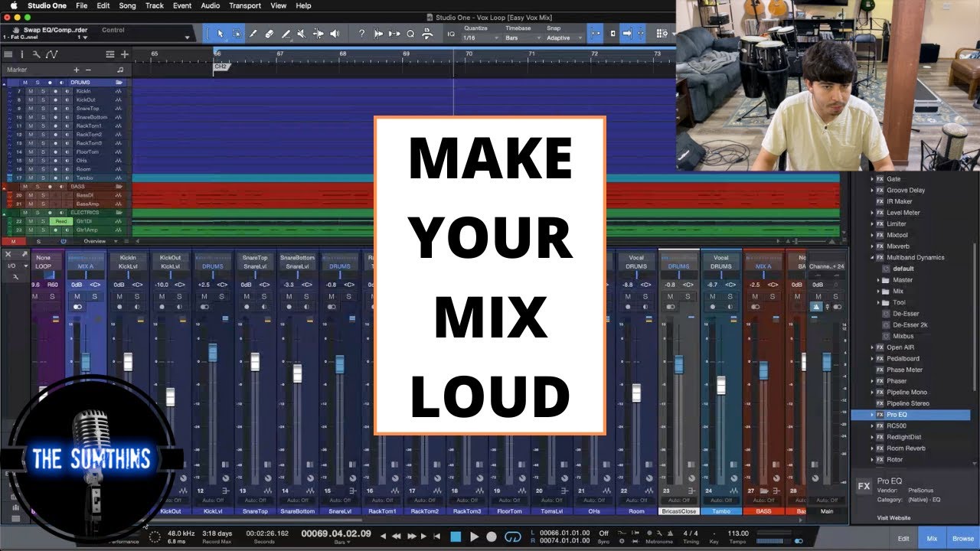This screenshot has width=980, height=551.
Task: Switch to the Browse tab
Action: 962,539
